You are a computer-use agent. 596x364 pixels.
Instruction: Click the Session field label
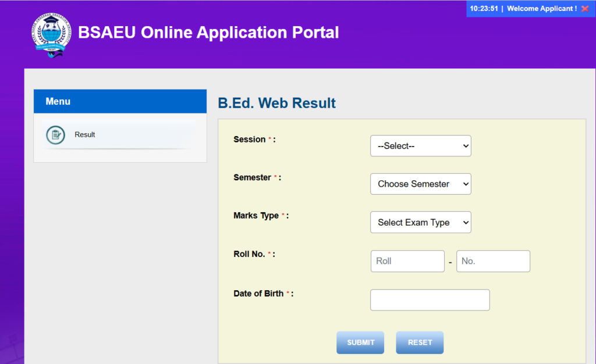pos(254,140)
